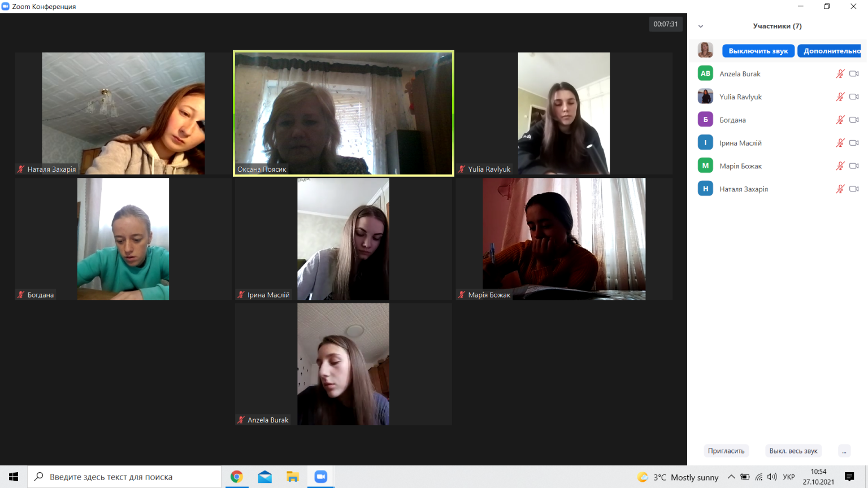The height and width of the screenshot is (488, 868).
Task: Click the Windows search input field
Action: click(124, 477)
